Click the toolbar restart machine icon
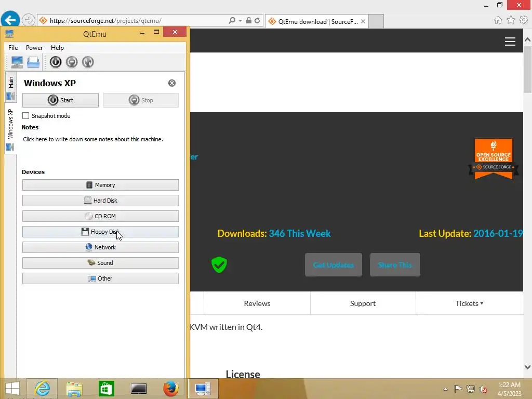532x399 pixels. coord(88,62)
